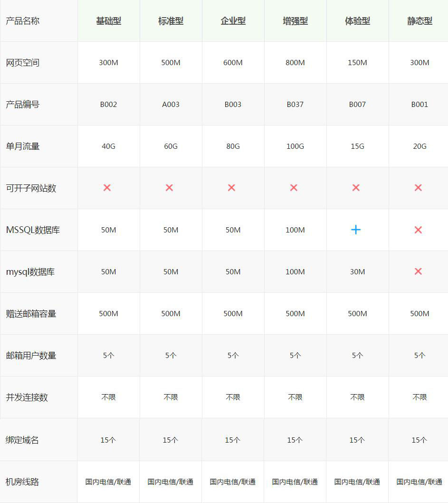Click 基础型 赠送邮箱容量 value 500M
Viewport: 448px width, 503px height.
tap(109, 313)
